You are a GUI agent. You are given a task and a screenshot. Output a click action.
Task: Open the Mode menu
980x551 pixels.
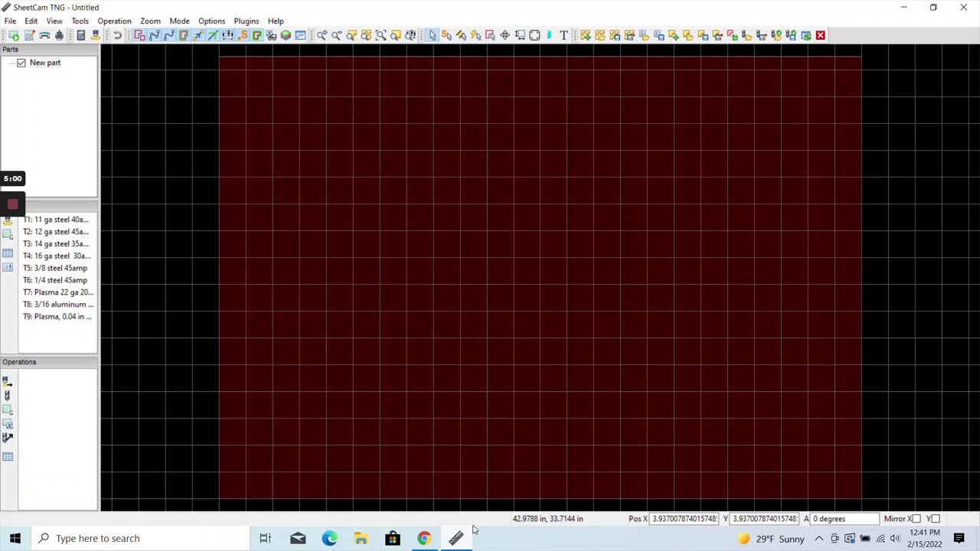179,21
